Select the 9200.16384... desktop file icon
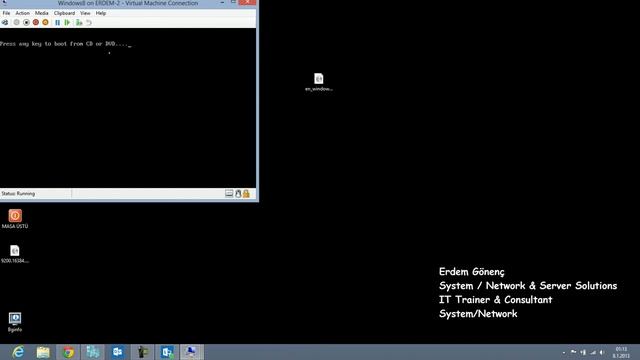Screen dimensions: 640x360 click(x=15, y=254)
